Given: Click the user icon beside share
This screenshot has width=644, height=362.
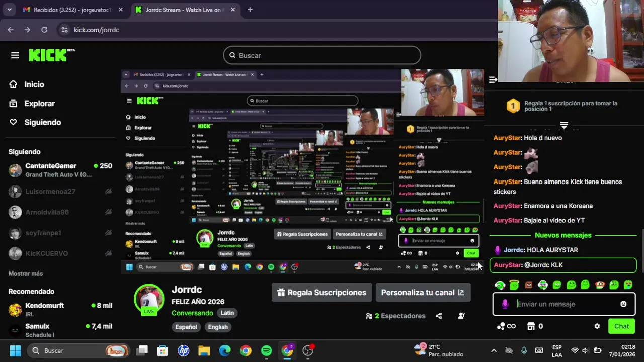Looking at the screenshot, I should click(461, 316).
